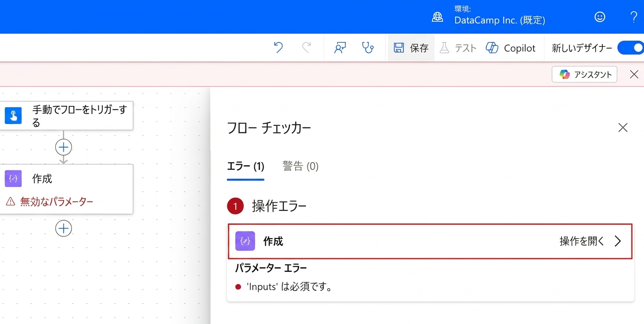Switch to the エラー (1) tab
The height and width of the screenshot is (324, 644).
click(x=245, y=166)
